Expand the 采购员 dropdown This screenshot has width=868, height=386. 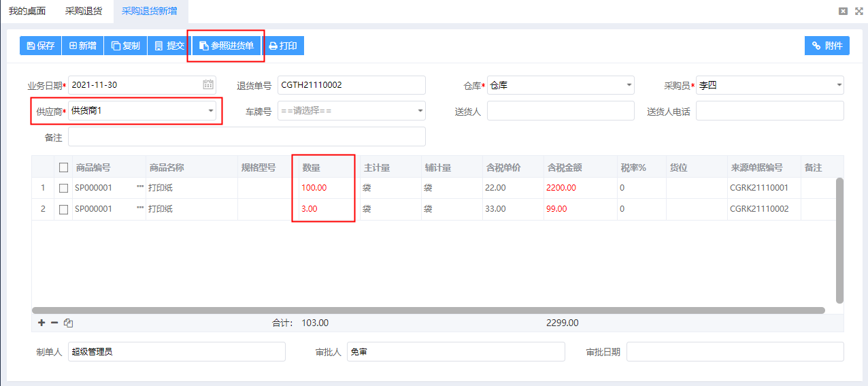pos(838,85)
